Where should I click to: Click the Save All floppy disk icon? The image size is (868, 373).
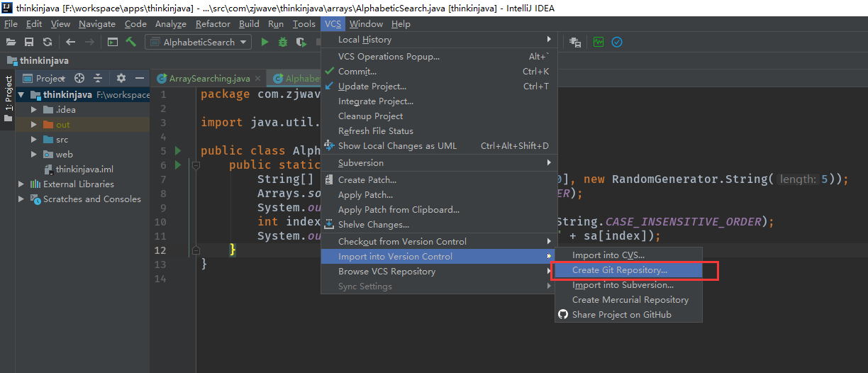pyautogui.click(x=29, y=42)
